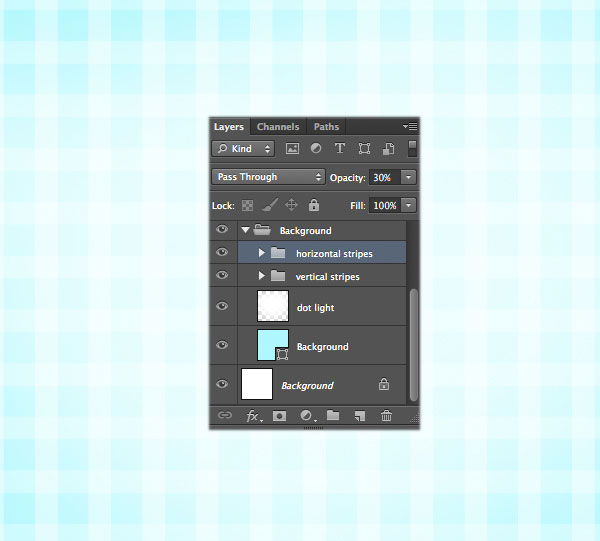This screenshot has width=600, height=541.
Task: Switch to the Paths tab
Action: (326, 127)
